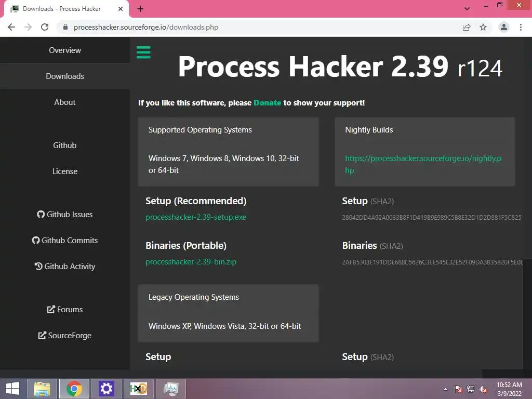532x399 pixels.
Task: Click the taskbar clock 10:52 AM
Action: [509, 389]
